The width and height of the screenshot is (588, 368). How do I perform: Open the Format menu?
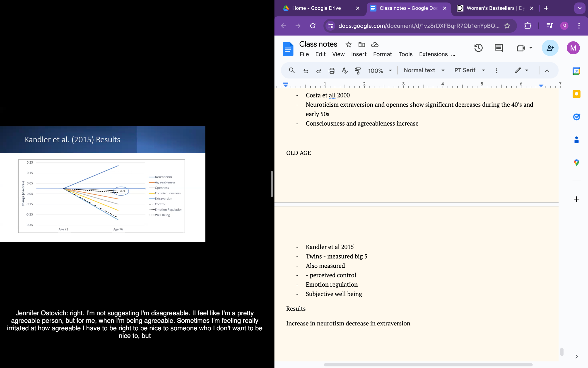pyautogui.click(x=382, y=54)
